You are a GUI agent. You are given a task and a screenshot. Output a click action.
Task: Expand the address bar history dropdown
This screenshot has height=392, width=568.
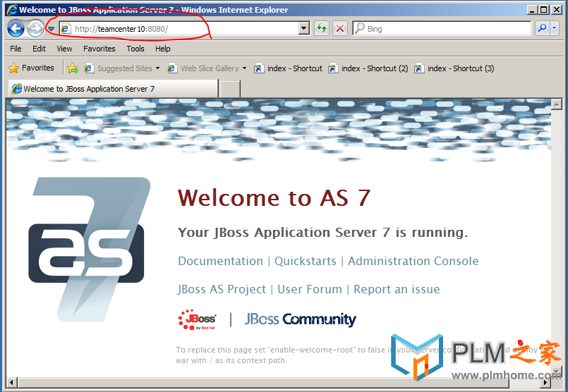tap(303, 28)
